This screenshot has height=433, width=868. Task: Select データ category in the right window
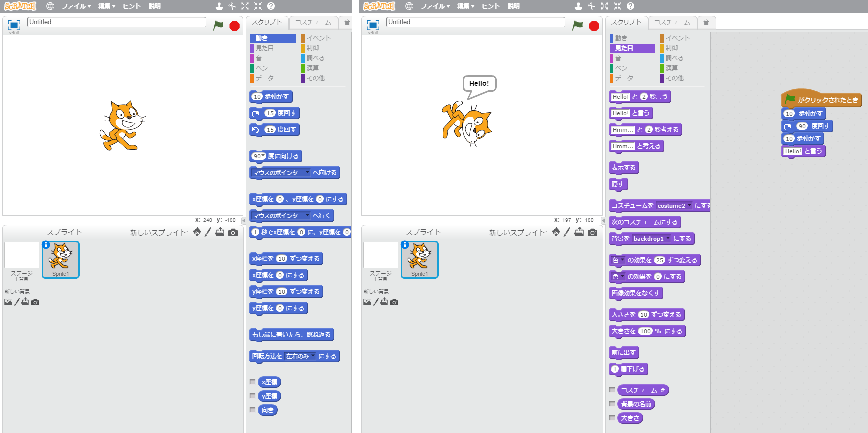pos(632,78)
